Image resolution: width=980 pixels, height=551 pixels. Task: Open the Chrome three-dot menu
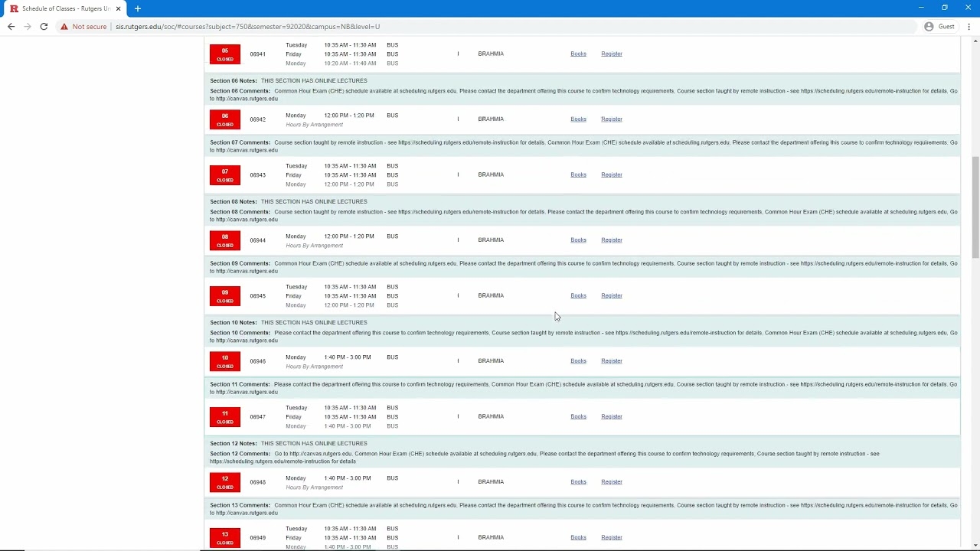coord(969,27)
